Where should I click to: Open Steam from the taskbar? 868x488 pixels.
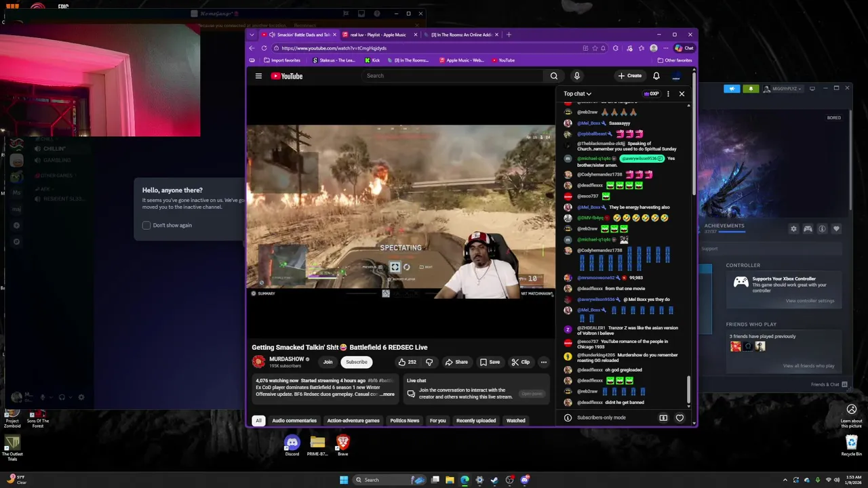pyautogui.click(x=494, y=480)
